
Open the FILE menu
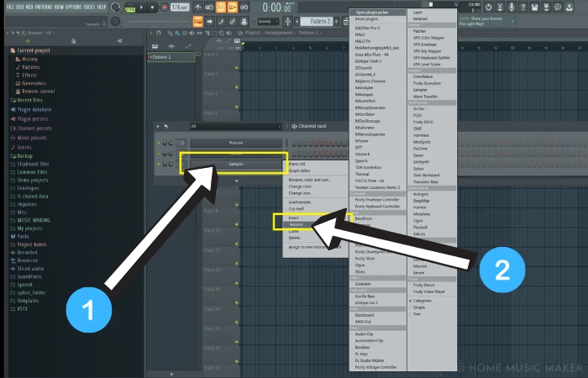[x=10, y=7]
